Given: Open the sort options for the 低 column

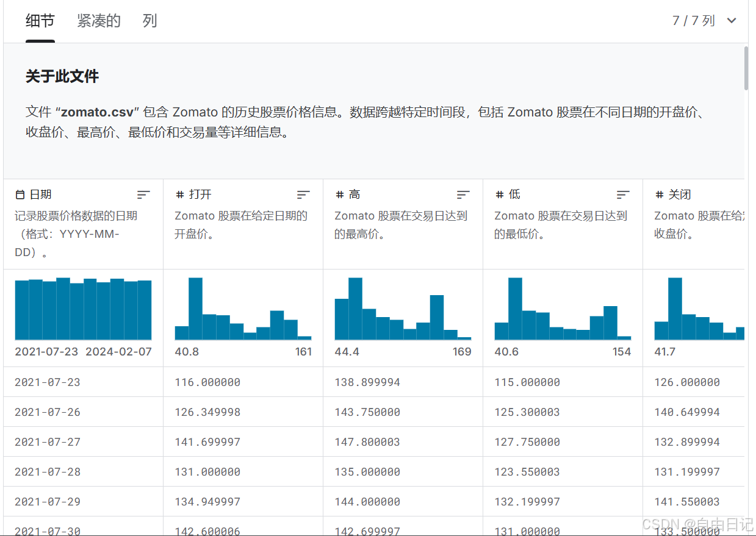Looking at the screenshot, I should pyautogui.click(x=623, y=195).
